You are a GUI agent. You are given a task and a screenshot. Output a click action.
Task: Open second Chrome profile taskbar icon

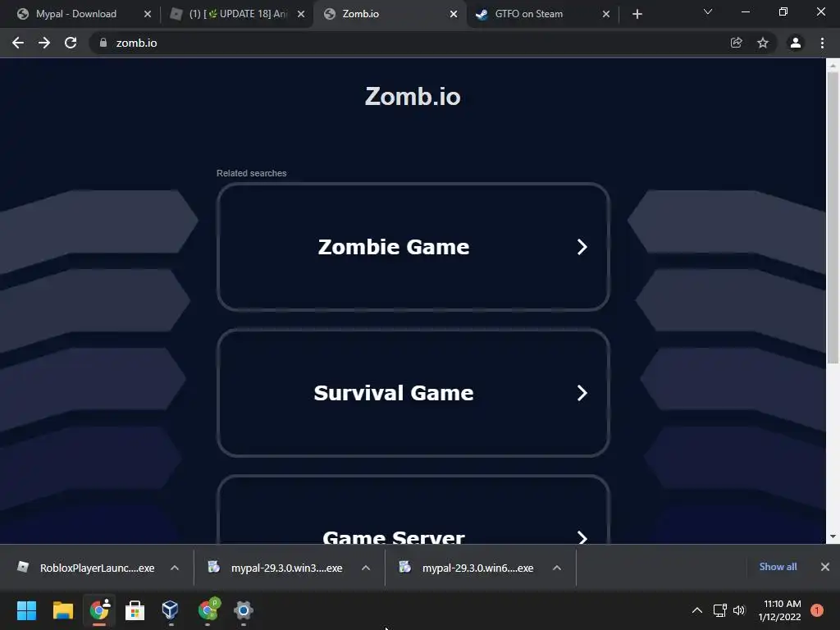click(208, 609)
